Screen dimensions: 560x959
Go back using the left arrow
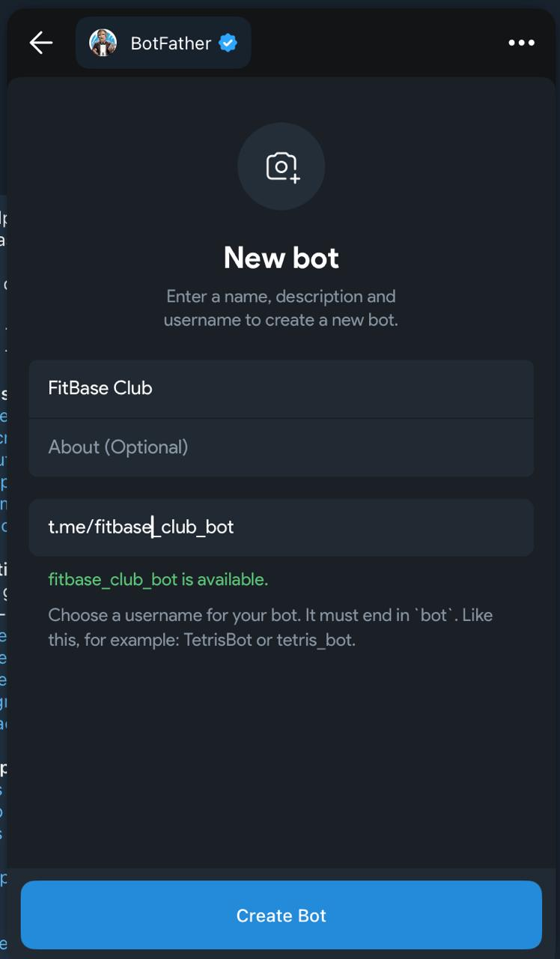(x=41, y=43)
